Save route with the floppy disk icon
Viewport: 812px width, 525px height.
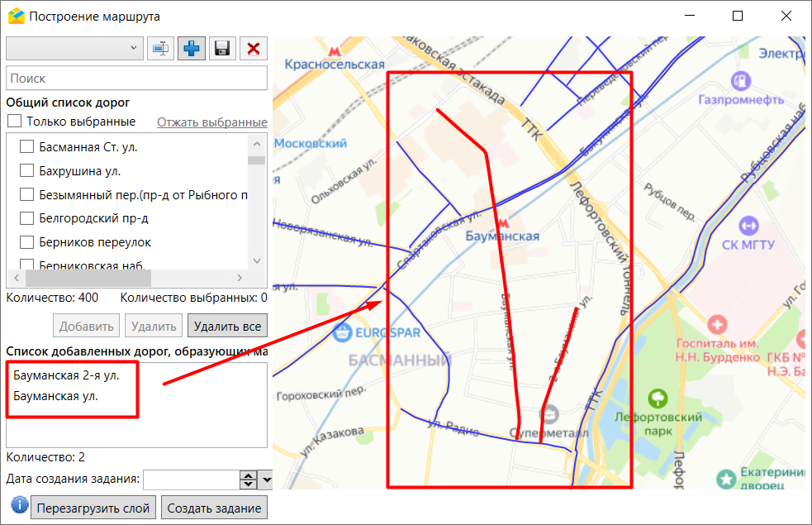[221, 49]
